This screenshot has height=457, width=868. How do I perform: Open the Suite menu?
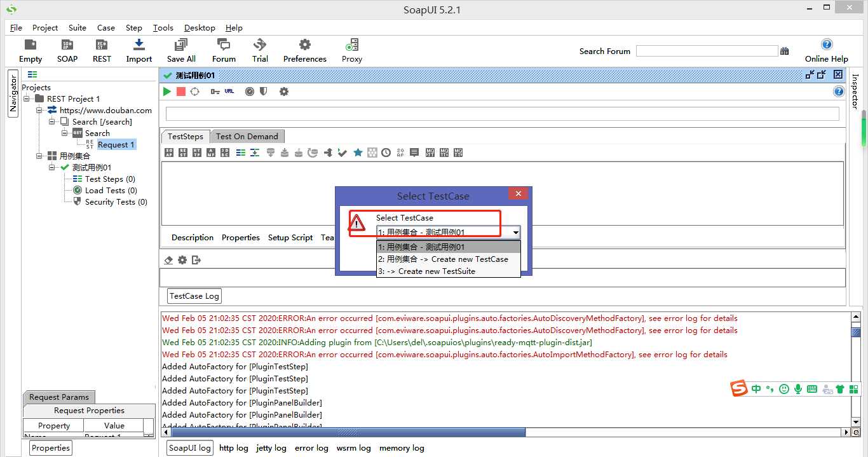coord(78,28)
